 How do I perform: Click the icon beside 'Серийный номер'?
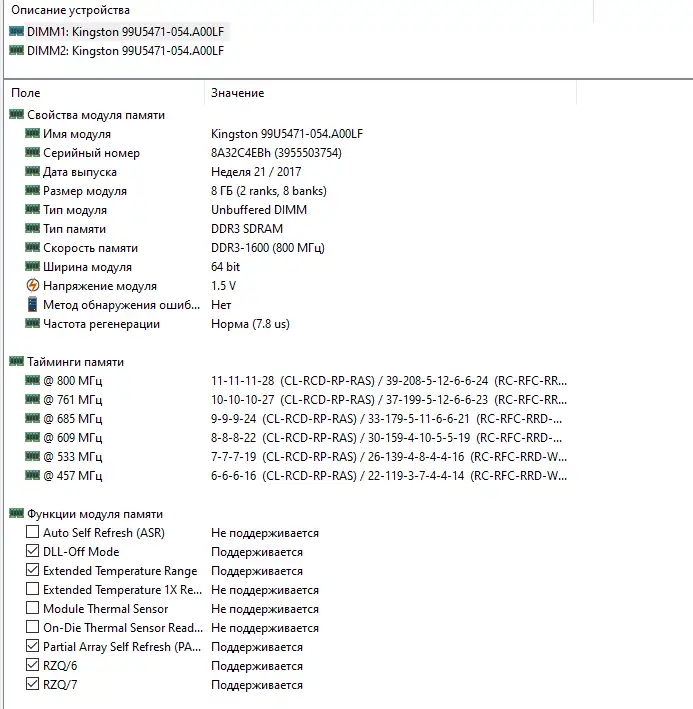32,152
